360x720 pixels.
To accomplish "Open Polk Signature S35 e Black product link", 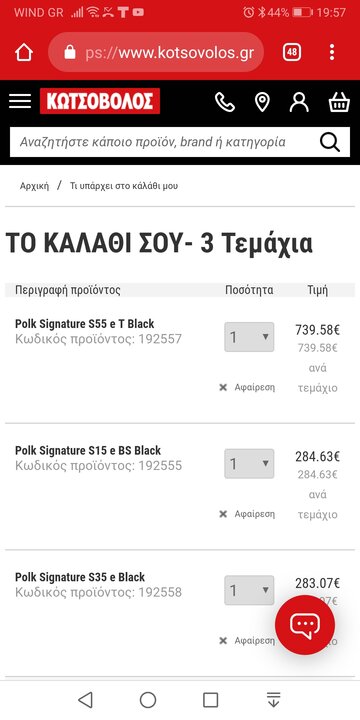I will click(80, 577).
